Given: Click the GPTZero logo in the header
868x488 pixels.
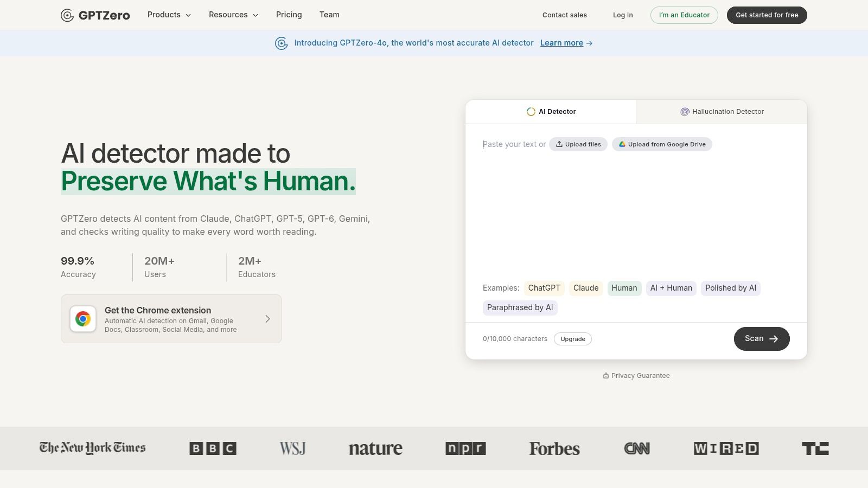Looking at the screenshot, I should pyautogui.click(x=95, y=15).
